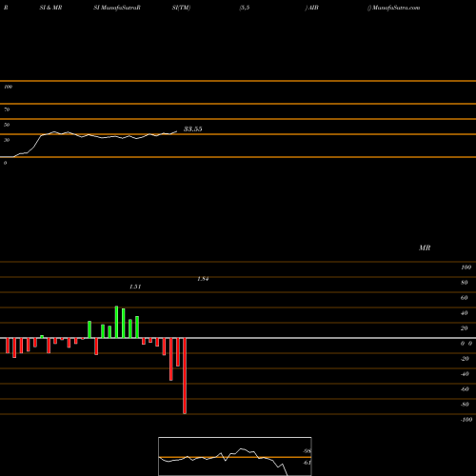Click the MR label above lower chart
The height and width of the screenshot is (476, 476).
coord(425,248)
